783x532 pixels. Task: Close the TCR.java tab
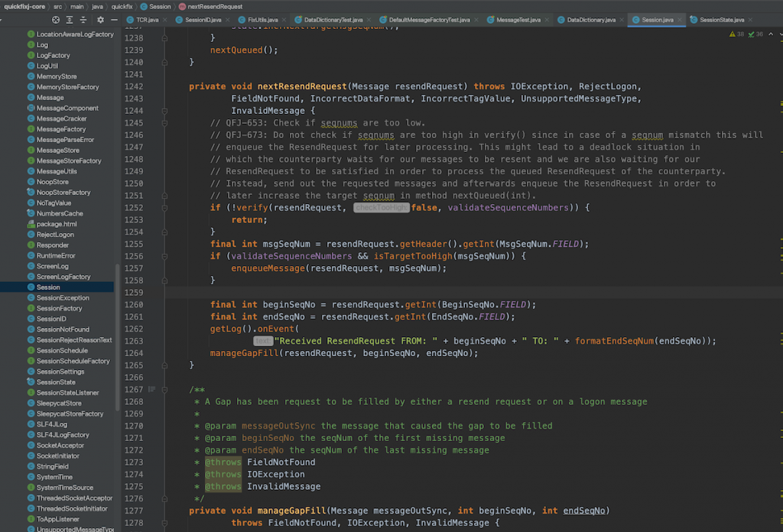[x=165, y=20]
